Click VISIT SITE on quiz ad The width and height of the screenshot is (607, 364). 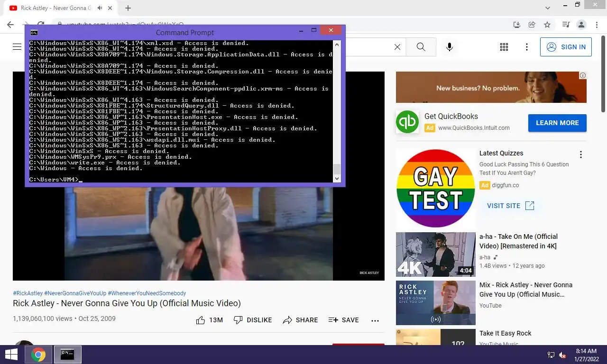pos(510,206)
